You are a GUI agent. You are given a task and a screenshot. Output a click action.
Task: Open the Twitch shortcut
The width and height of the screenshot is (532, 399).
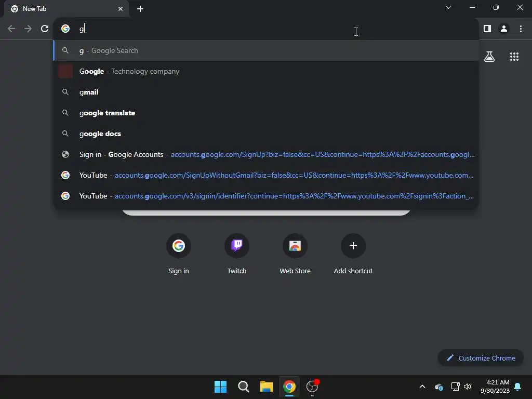tap(237, 254)
